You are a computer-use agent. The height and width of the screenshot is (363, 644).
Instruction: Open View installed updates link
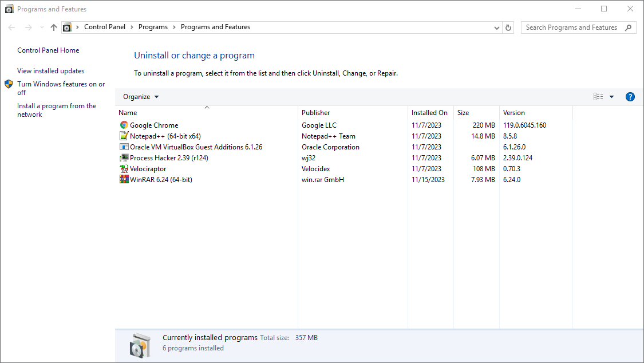tap(50, 70)
